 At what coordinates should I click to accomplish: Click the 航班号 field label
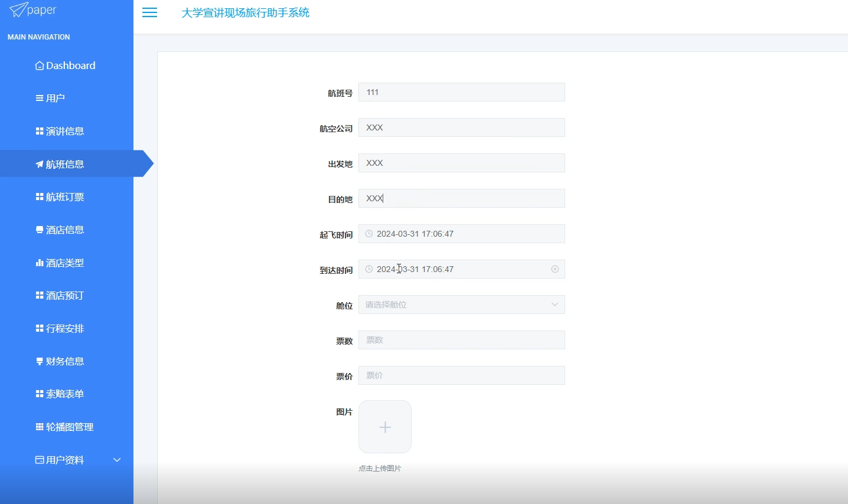340,93
